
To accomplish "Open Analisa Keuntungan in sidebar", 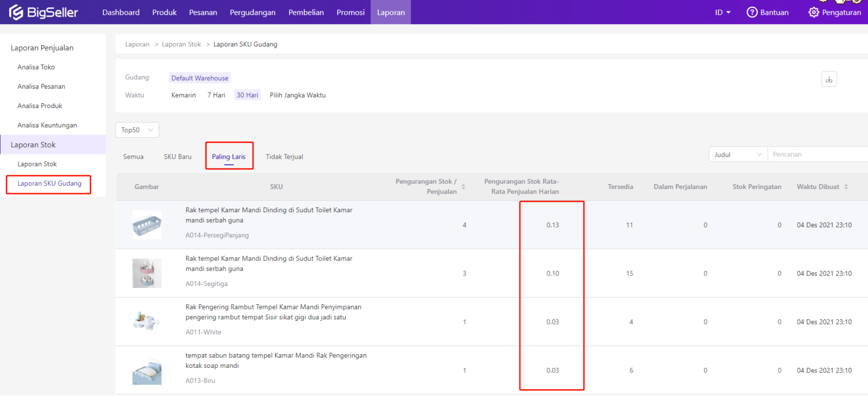I will [47, 125].
